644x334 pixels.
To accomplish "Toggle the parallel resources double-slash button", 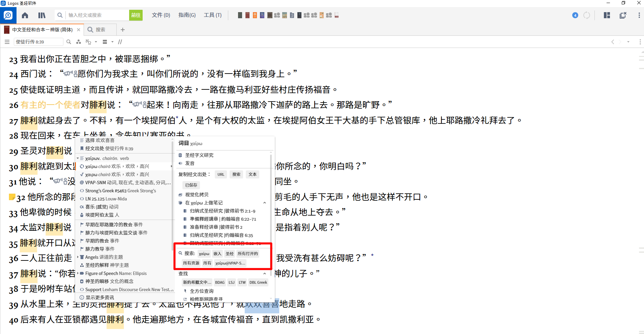I will pyautogui.click(x=120, y=42).
